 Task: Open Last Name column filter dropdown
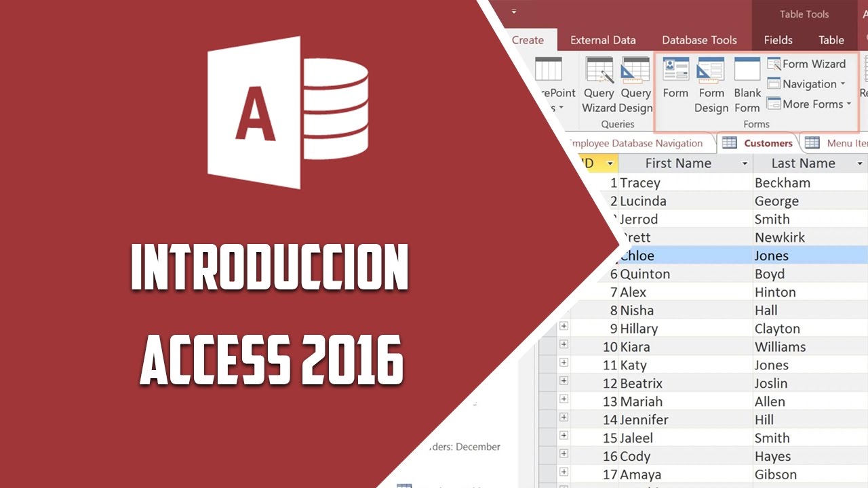coord(860,163)
